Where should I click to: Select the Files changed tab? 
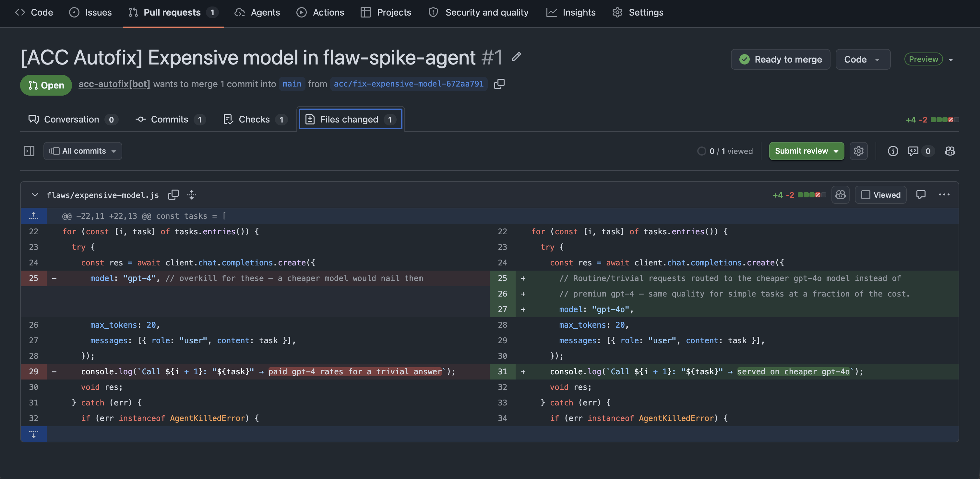350,119
